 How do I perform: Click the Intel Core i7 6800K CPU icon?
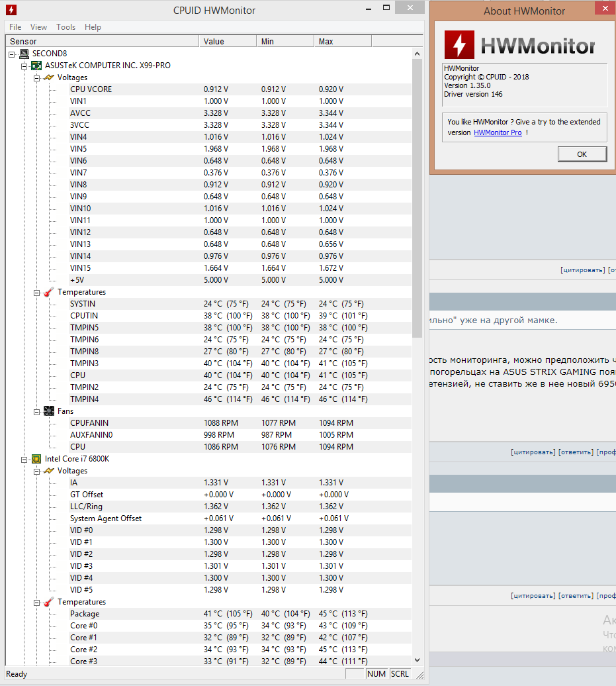coord(37,459)
